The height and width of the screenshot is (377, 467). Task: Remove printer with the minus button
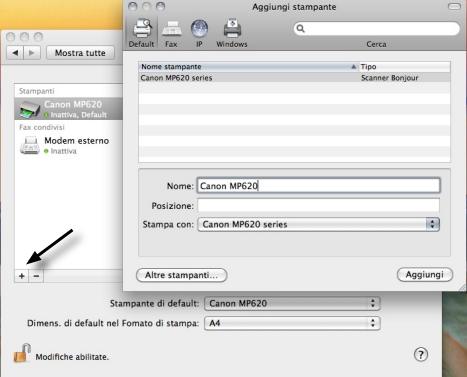(36, 276)
